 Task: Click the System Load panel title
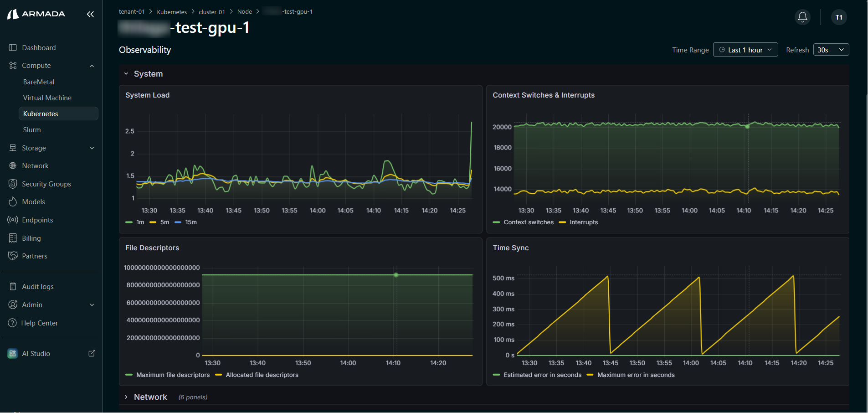tap(147, 95)
